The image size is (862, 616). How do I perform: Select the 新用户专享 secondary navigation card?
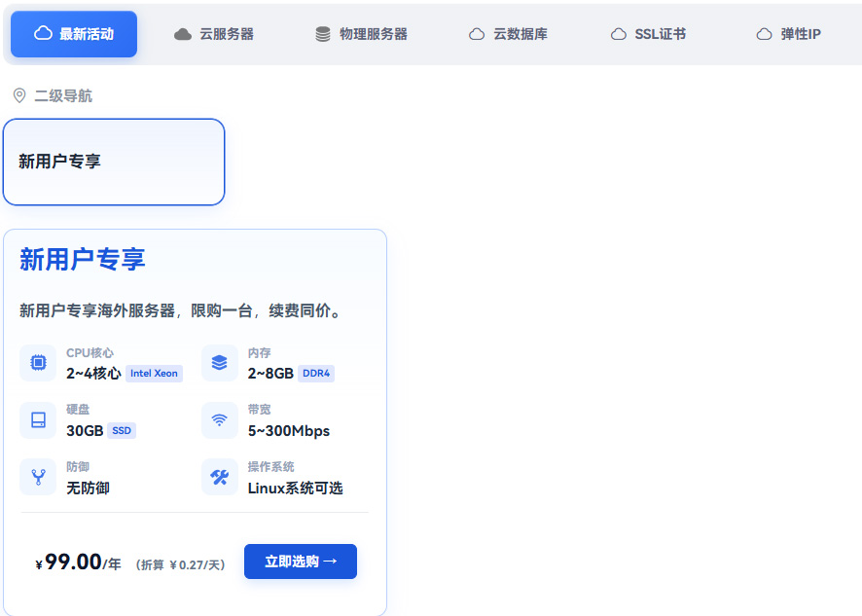pyautogui.click(x=114, y=162)
